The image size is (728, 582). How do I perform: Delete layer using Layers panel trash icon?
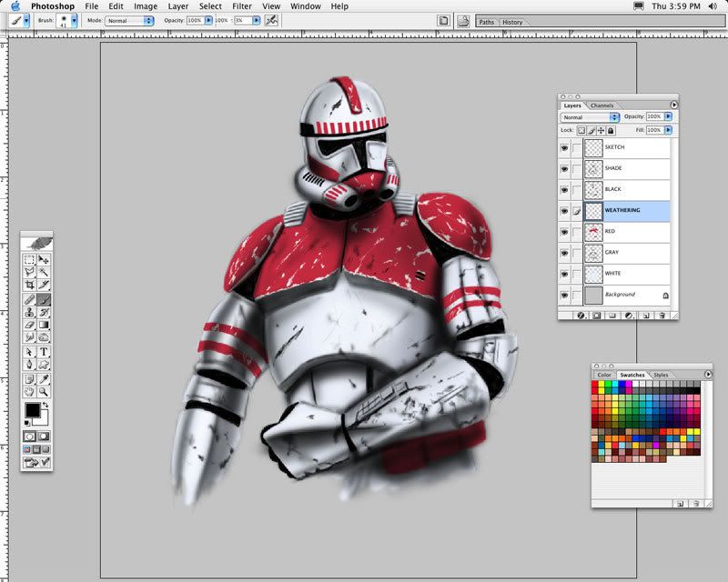coord(662,316)
